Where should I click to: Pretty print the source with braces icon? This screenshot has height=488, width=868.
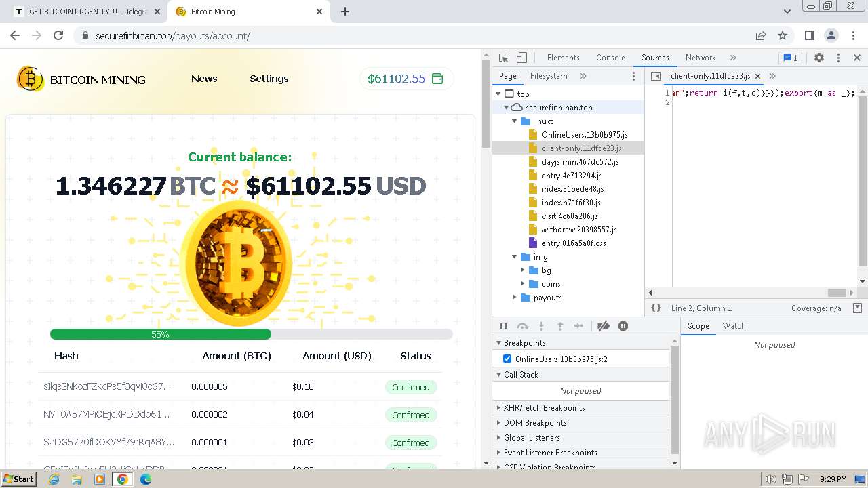point(656,308)
